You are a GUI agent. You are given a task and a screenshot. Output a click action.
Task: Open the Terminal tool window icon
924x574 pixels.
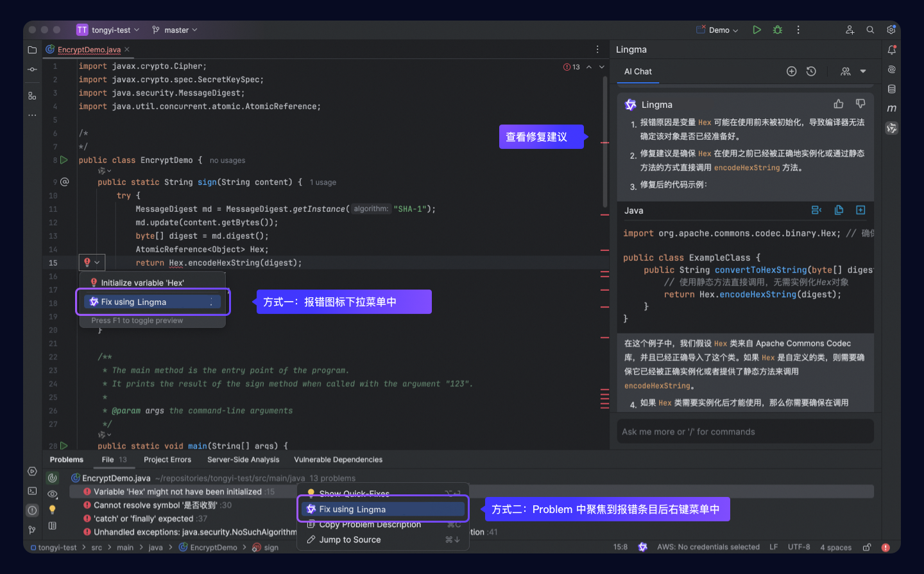(32, 491)
